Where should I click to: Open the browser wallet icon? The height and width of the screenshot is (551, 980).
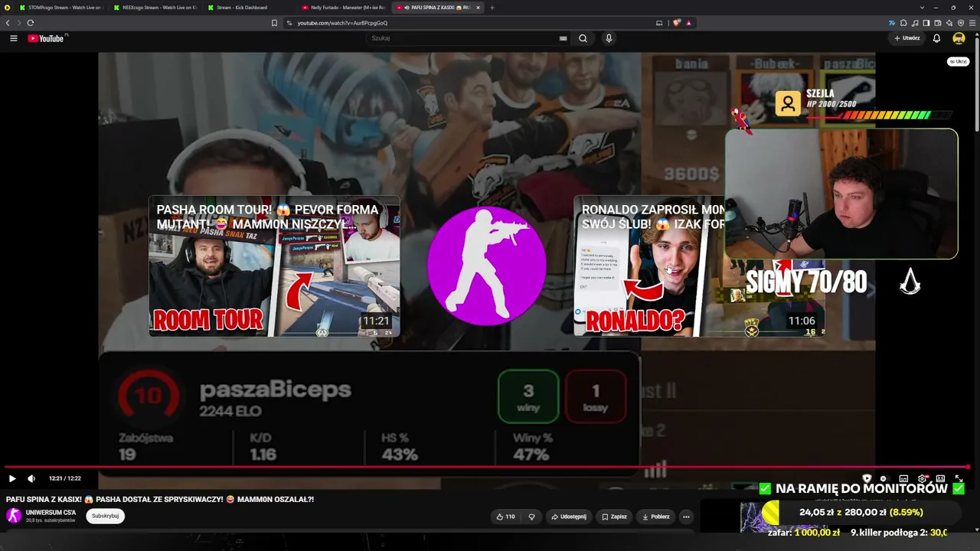(937, 23)
